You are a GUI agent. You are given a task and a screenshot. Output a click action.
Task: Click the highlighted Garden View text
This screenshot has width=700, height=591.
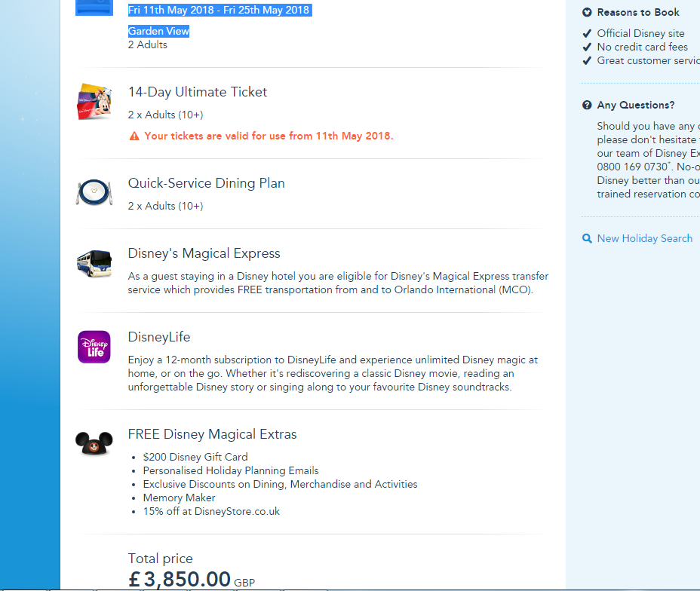tap(158, 31)
